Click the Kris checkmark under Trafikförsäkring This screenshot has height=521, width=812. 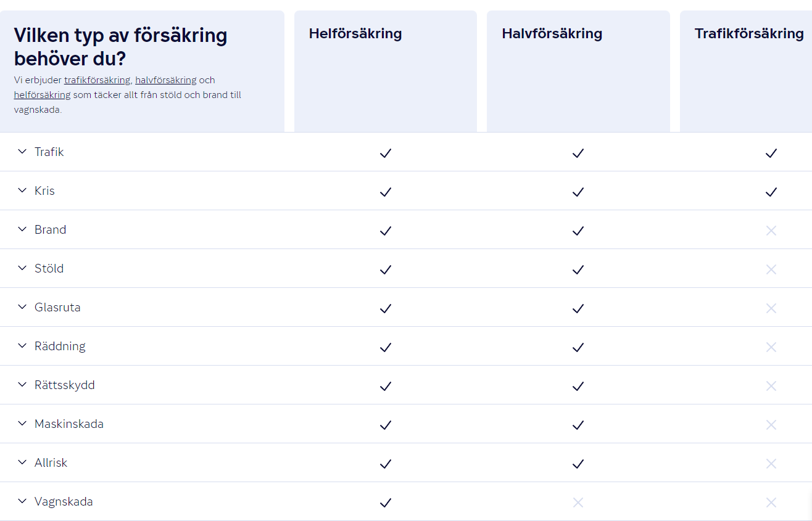(771, 192)
